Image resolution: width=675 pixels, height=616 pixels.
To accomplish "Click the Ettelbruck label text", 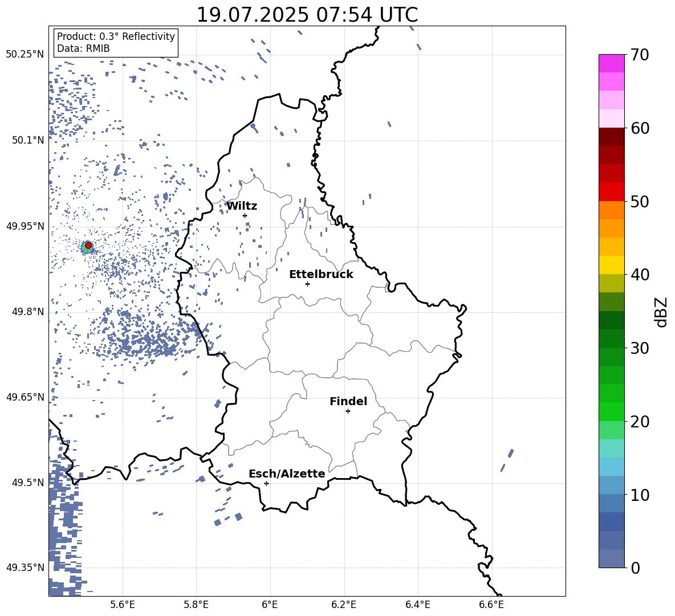I will pos(321,275).
